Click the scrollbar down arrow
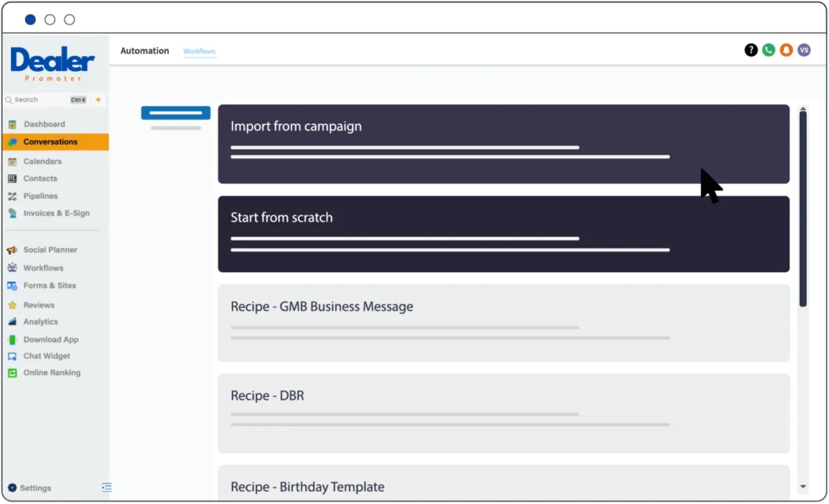Screen dimensions: 829x504 (803, 487)
